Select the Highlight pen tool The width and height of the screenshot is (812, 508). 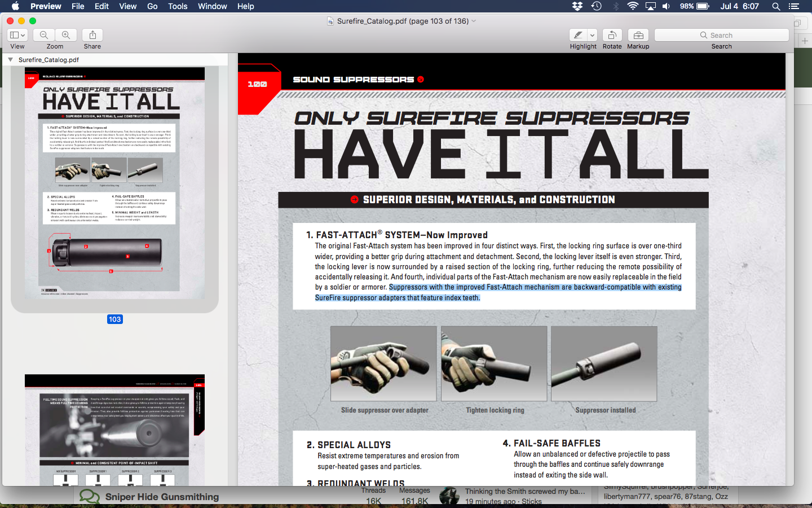578,35
